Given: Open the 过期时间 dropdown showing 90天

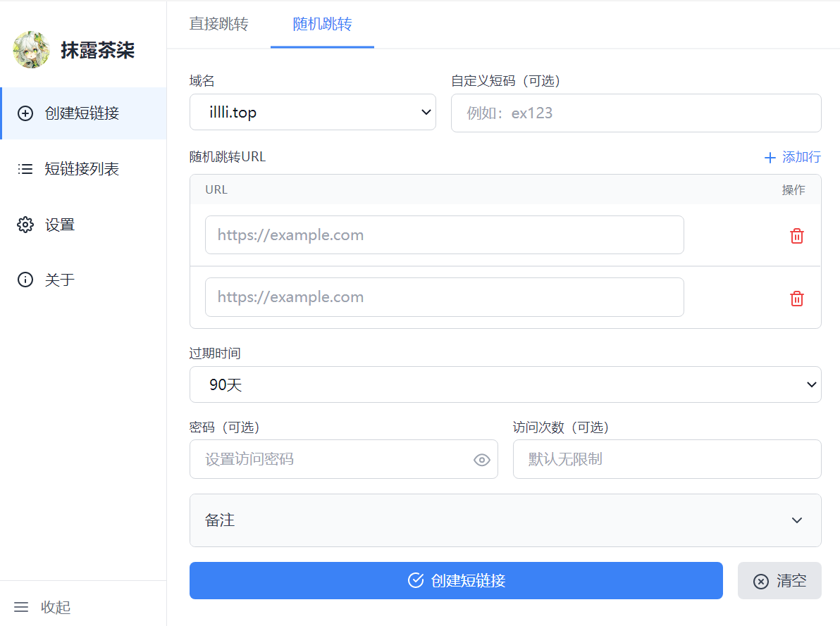Looking at the screenshot, I should 505,384.
